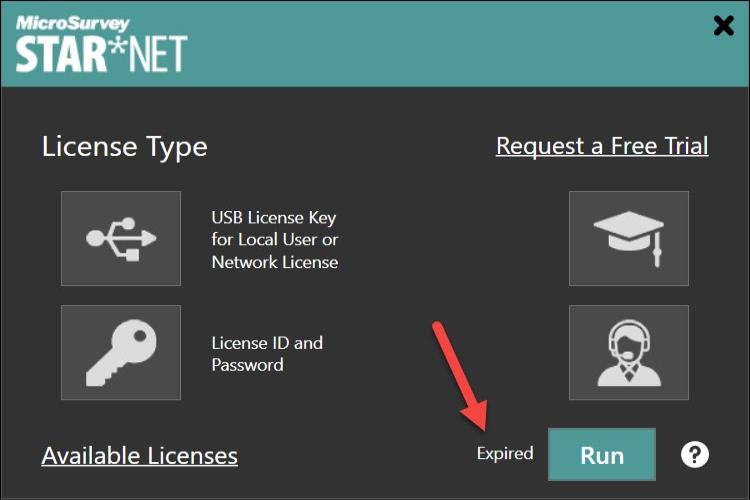
Task: Click the License ID and Password label
Action: pos(267,354)
